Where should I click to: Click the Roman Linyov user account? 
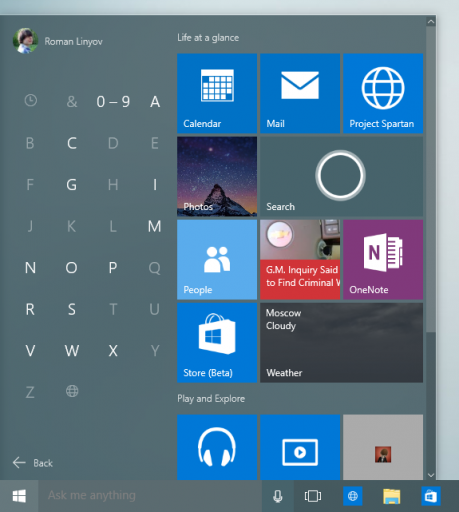58,41
